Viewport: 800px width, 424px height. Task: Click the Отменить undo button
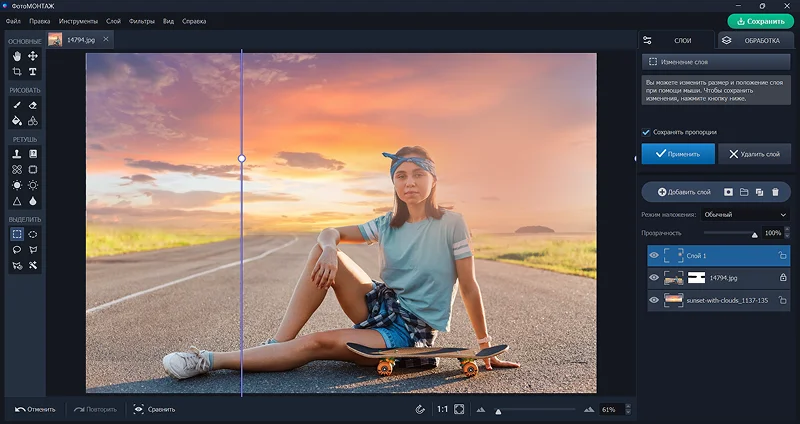pos(35,409)
